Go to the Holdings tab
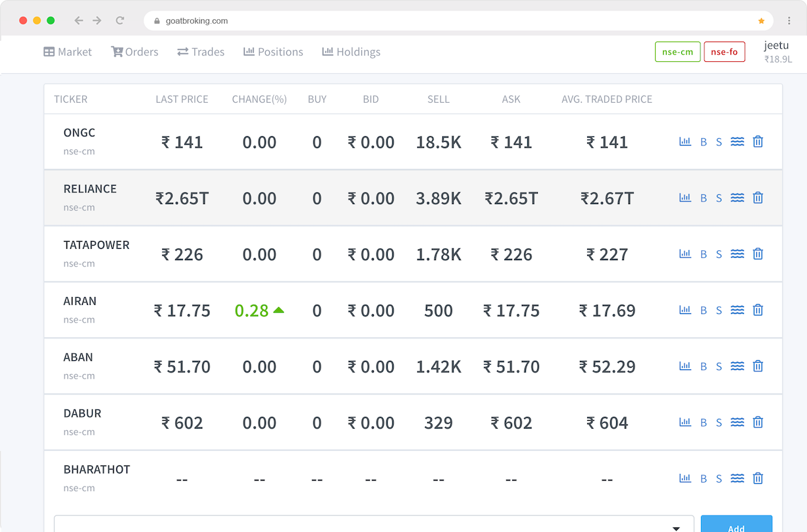807x532 pixels. [351, 52]
